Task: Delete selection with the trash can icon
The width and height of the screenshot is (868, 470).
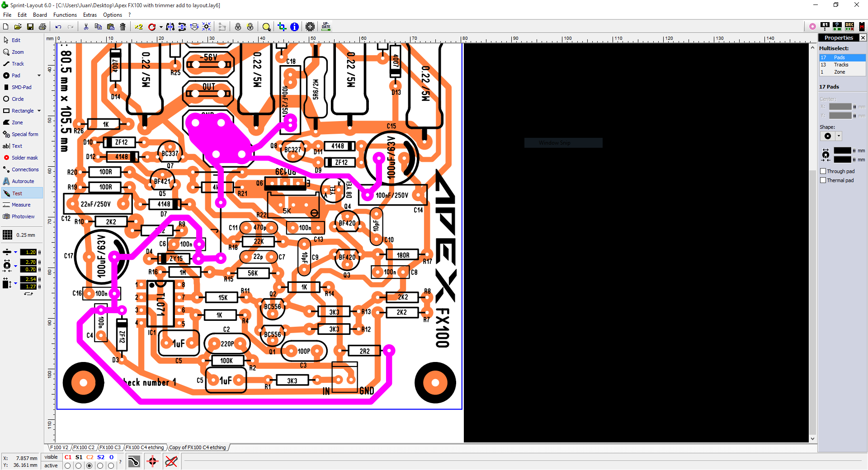Action: (123, 27)
